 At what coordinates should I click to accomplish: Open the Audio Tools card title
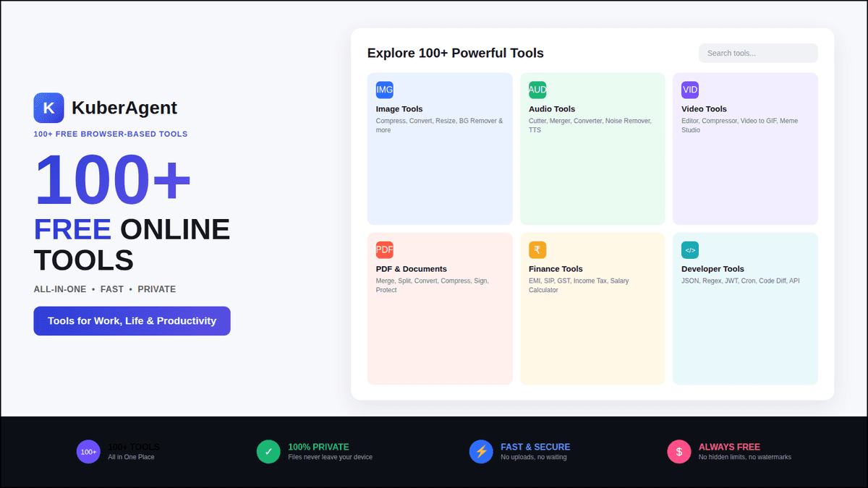552,109
